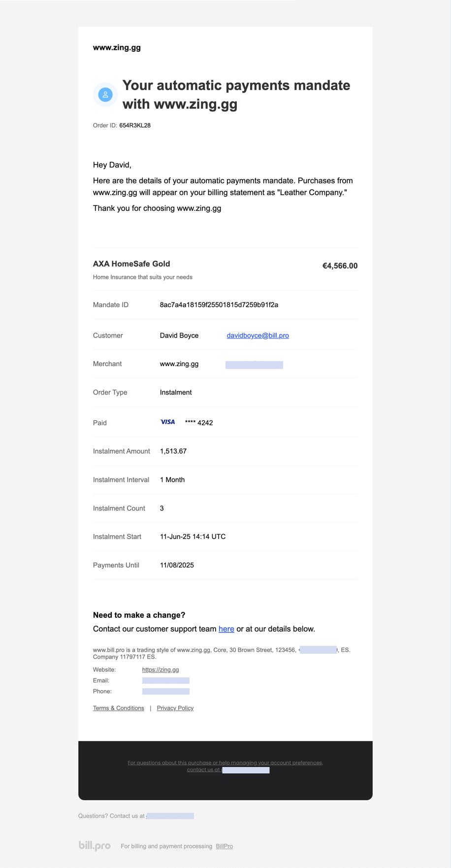Click the redacted Email value

coord(166,681)
